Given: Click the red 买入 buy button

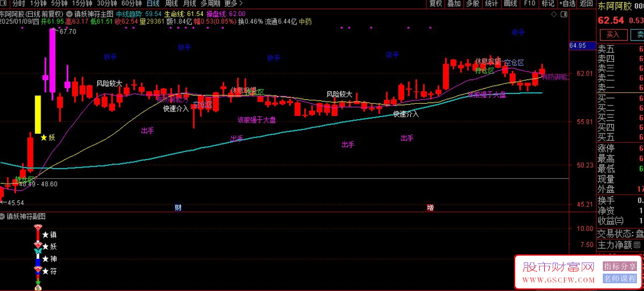Looking at the screenshot, I should [613, 35].
